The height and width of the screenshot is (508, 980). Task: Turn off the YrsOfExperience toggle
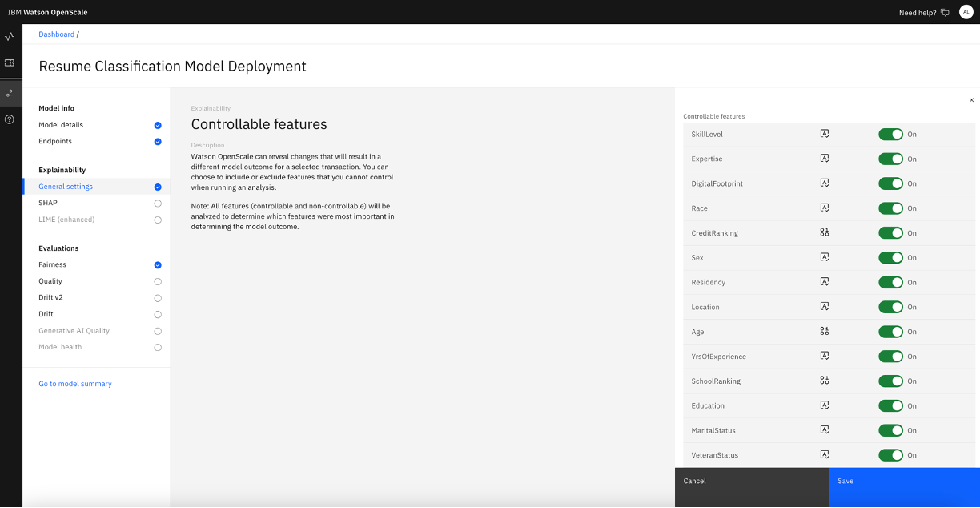point(890,357)
